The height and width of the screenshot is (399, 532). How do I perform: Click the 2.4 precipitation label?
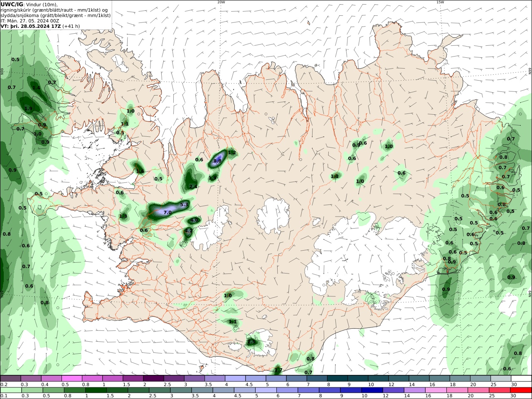pos(193,187)
